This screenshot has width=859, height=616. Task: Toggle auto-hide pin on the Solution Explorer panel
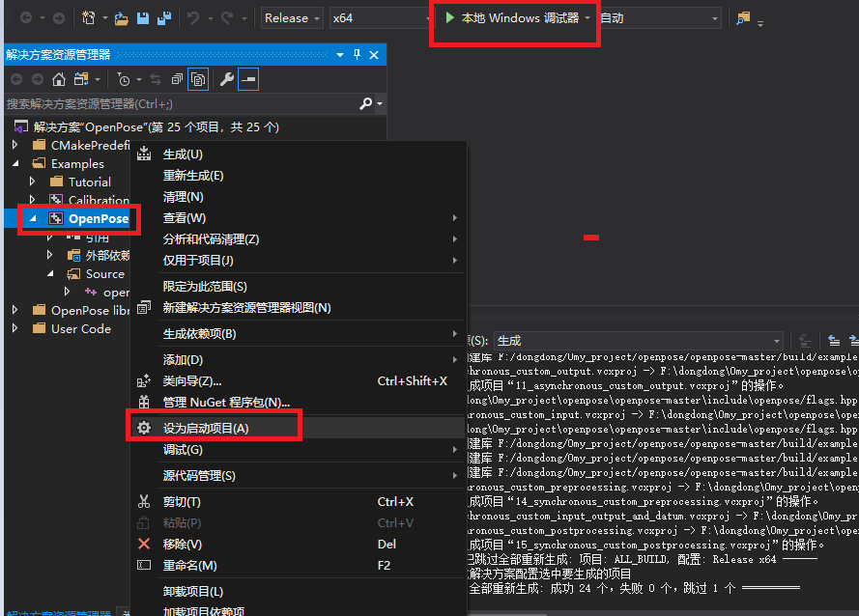[x=358, y=54]
